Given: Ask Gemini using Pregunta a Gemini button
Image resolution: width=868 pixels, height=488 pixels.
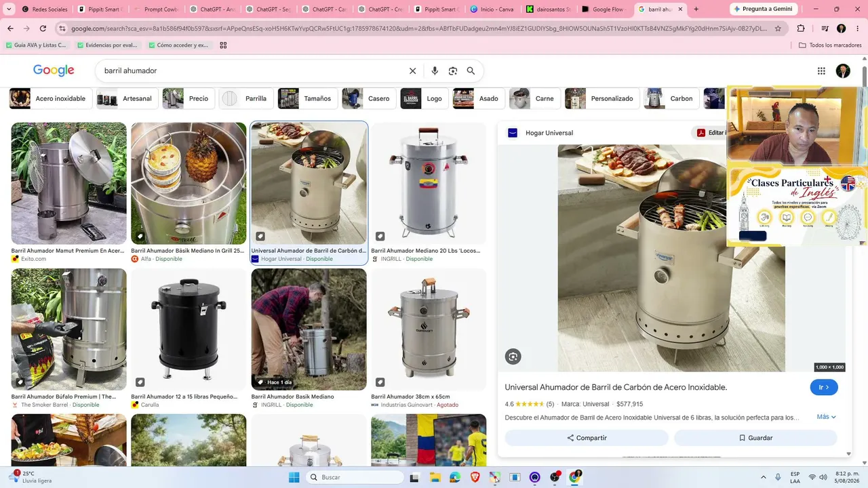Looking at the screenshot, I should click(763, 9).
